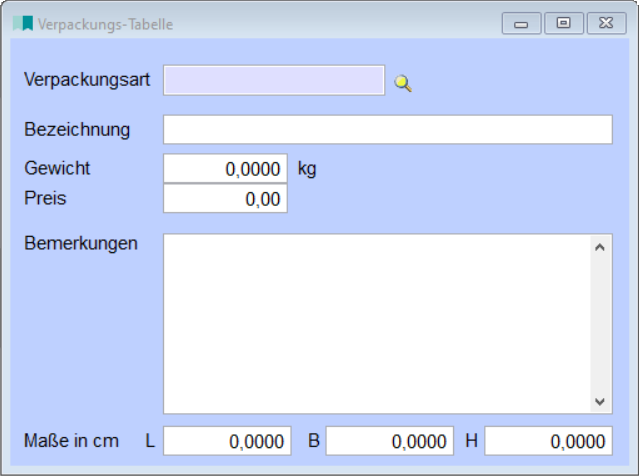The width and height of the screenshot is (639, 476).
Task: Select the L length dimension field
Action: tap(227, 440)
